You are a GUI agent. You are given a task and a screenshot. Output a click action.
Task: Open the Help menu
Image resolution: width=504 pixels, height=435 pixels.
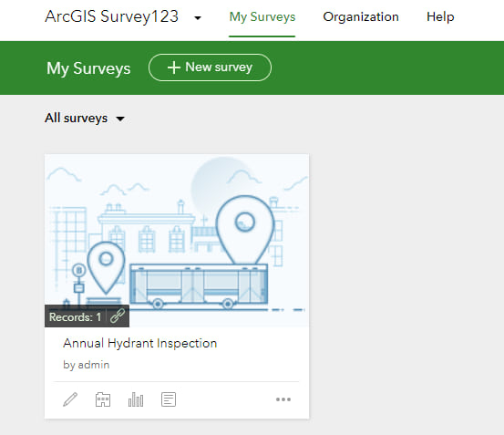[x=440, y=16]
